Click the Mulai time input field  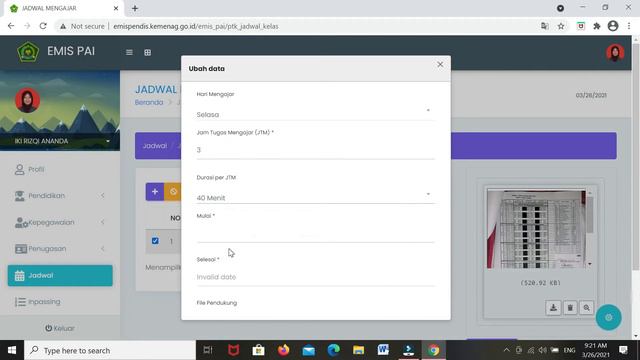[x=316, y=234]
